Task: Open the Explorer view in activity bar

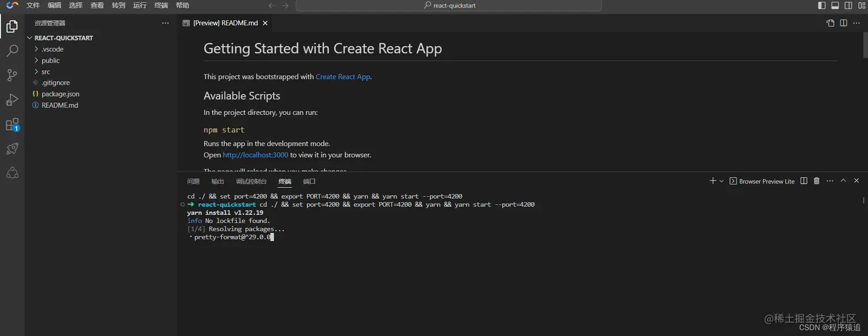Action: (x=12, y=26)
